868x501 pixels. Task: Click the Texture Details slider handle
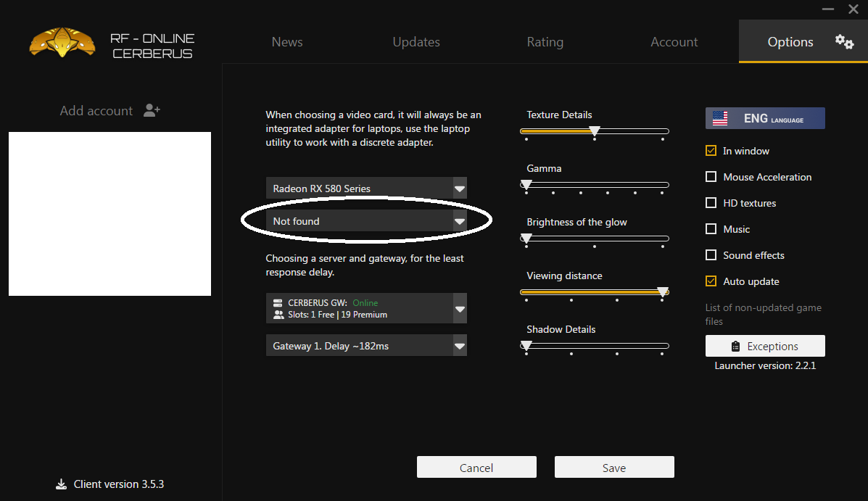pos(594,131)
